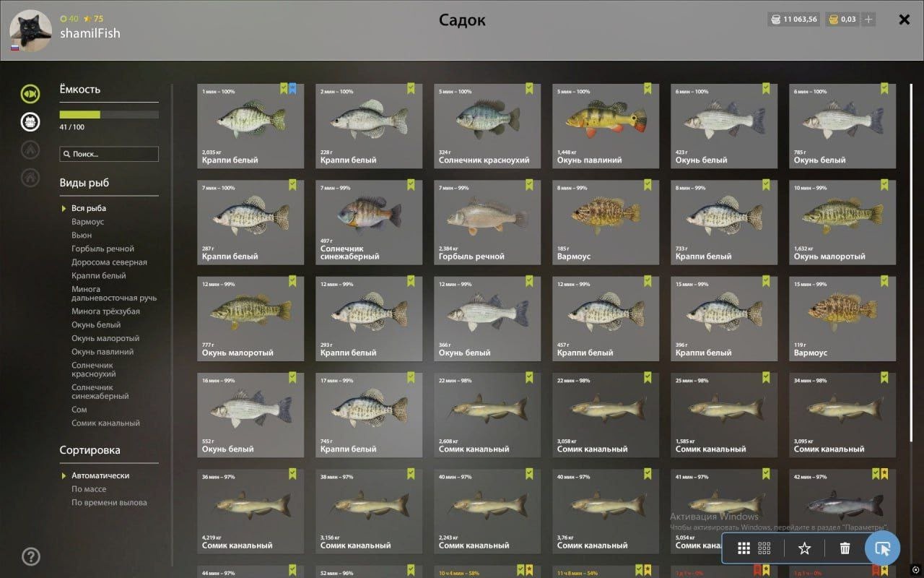Click the green capacity bar 41/100
924x578 pixels.
tap(109, 114)
